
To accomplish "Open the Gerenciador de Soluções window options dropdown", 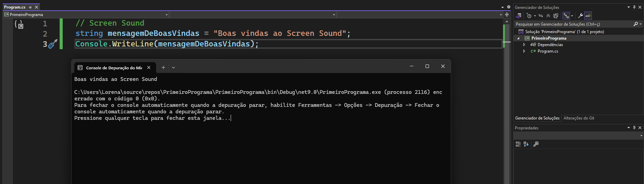I will point(629,7).
